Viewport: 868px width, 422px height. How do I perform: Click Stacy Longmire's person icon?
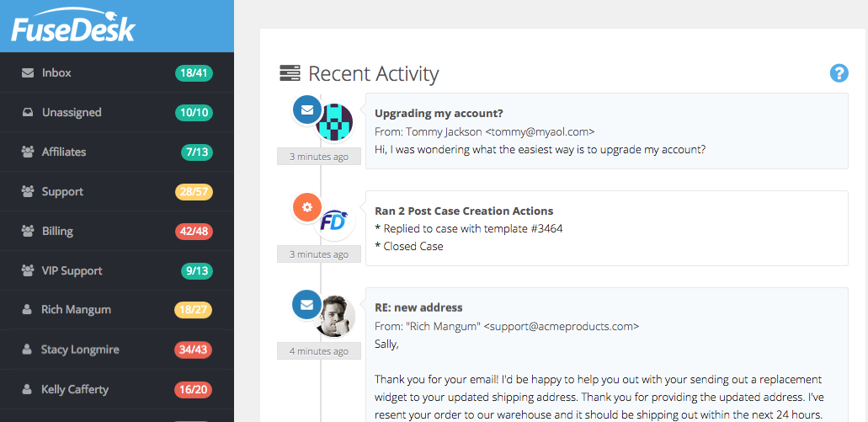pyautogui.click(x=27, y=350)
